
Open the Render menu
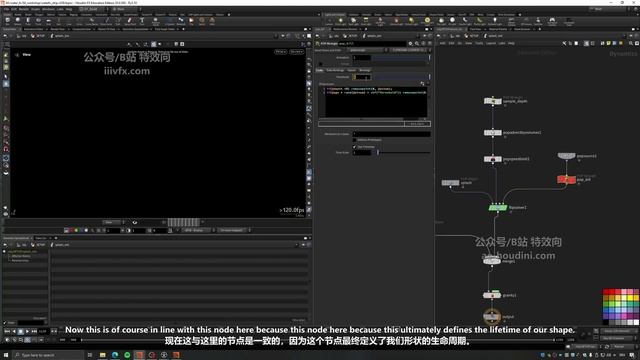coord(24,9)
